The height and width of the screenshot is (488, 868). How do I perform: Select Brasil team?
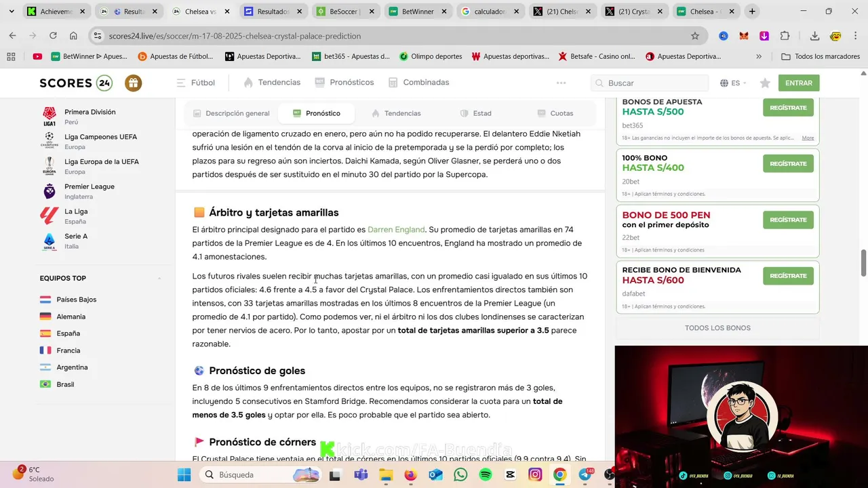[57, 384]
